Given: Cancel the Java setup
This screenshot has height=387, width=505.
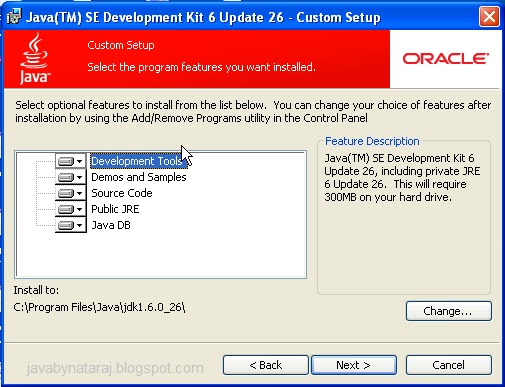Looking at the screenshot, I should click(449, 365).
